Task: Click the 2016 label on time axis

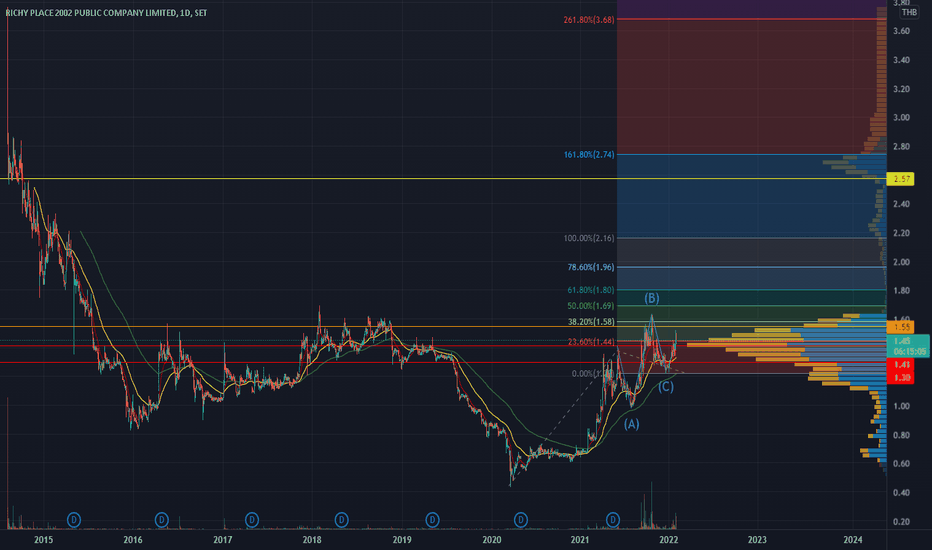Action: (133, 540)
